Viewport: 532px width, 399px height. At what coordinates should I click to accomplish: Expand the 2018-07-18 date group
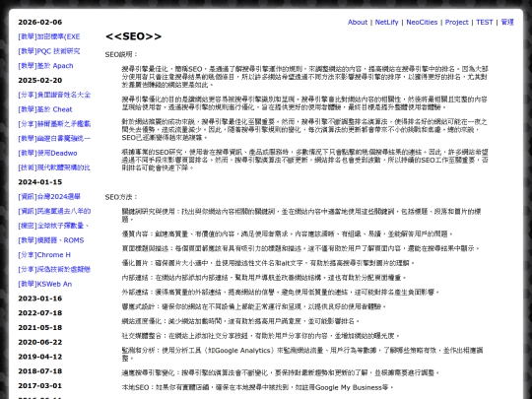40,371
